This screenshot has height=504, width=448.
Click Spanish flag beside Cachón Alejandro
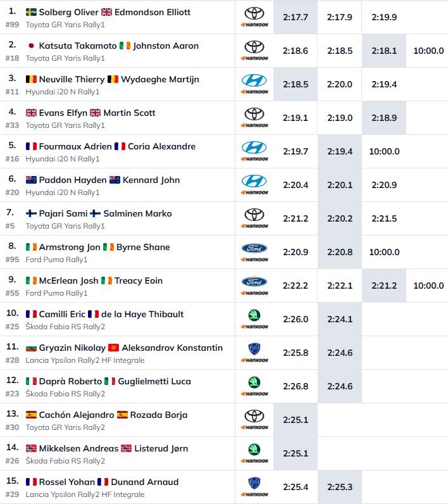pos(31,415)
